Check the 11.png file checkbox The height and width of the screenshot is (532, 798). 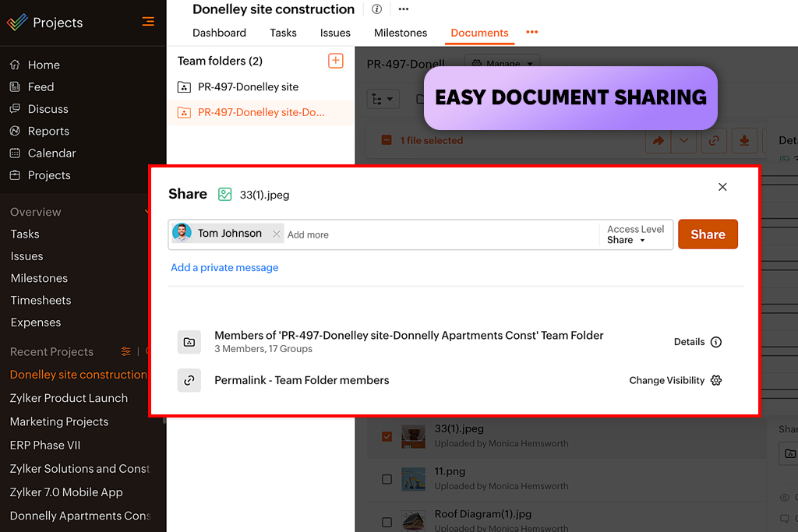[387, 479]
